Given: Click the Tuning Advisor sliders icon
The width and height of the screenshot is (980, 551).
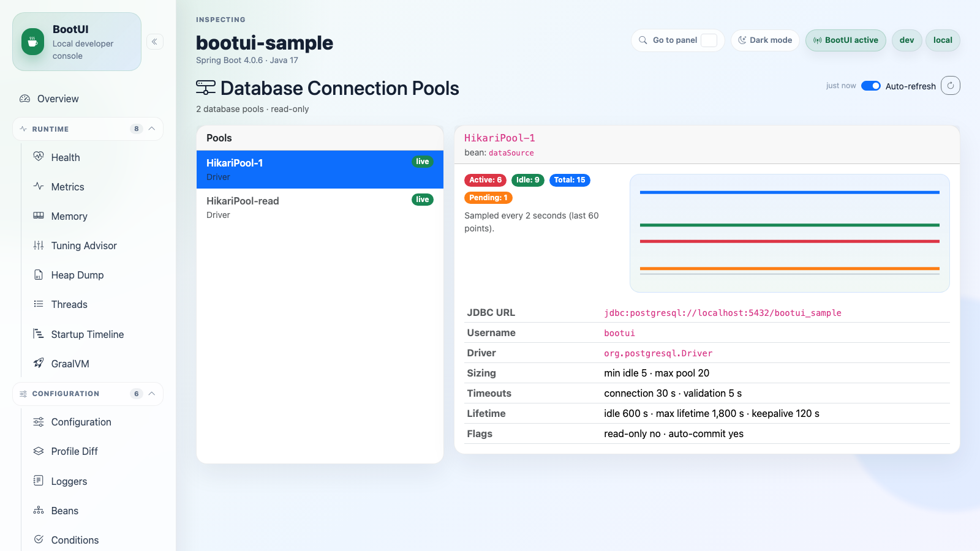Looking at the screenshot, I should (39, 245).
